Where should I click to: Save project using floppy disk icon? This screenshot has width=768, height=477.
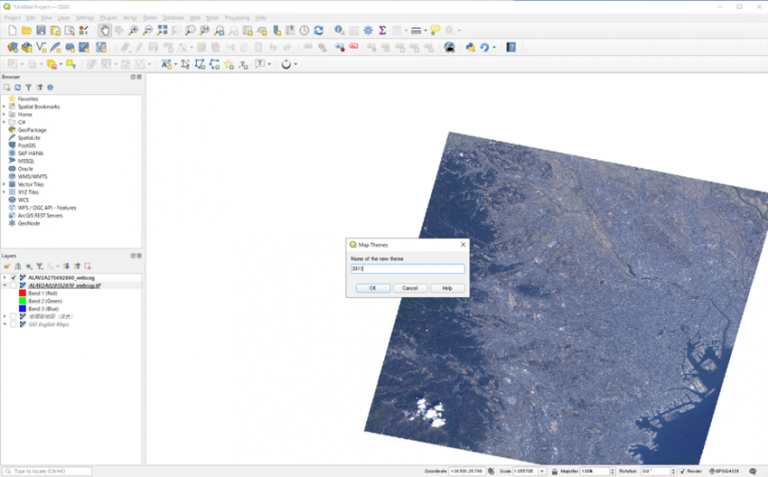(41, 30)
